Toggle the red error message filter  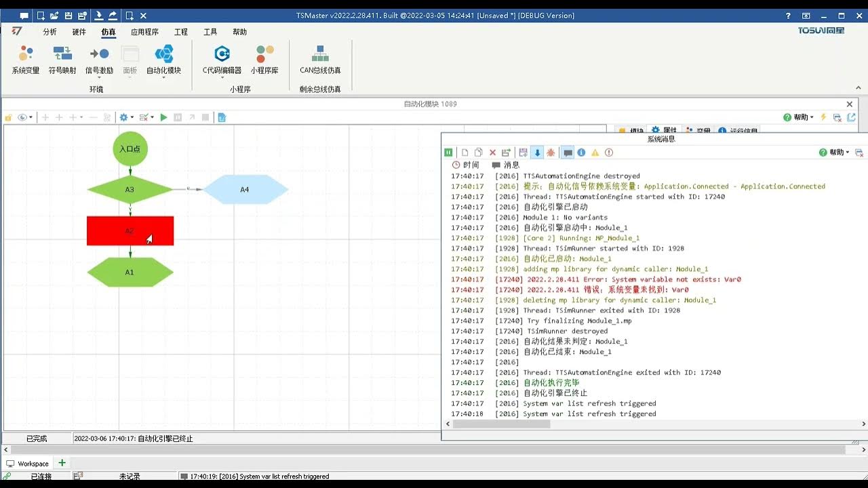coord(609,152)
